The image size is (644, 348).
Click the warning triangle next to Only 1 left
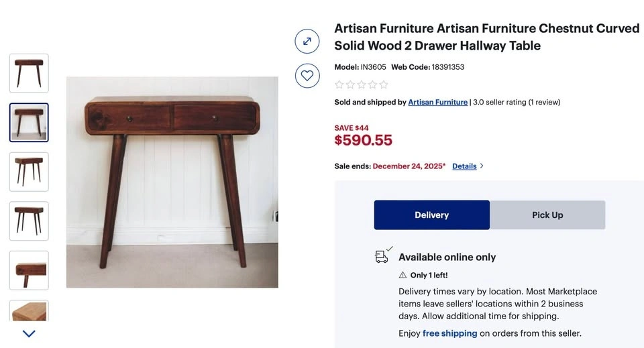[402, 275]
